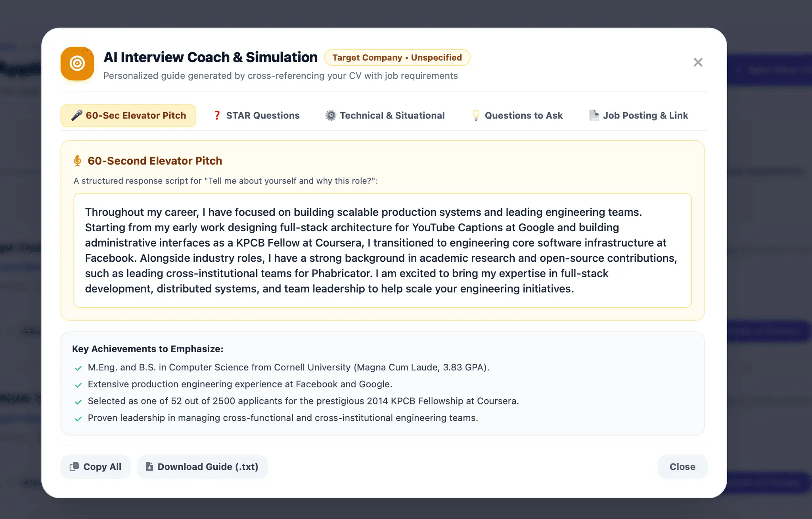Open the Job Posting & Link tab

[638, 115]
